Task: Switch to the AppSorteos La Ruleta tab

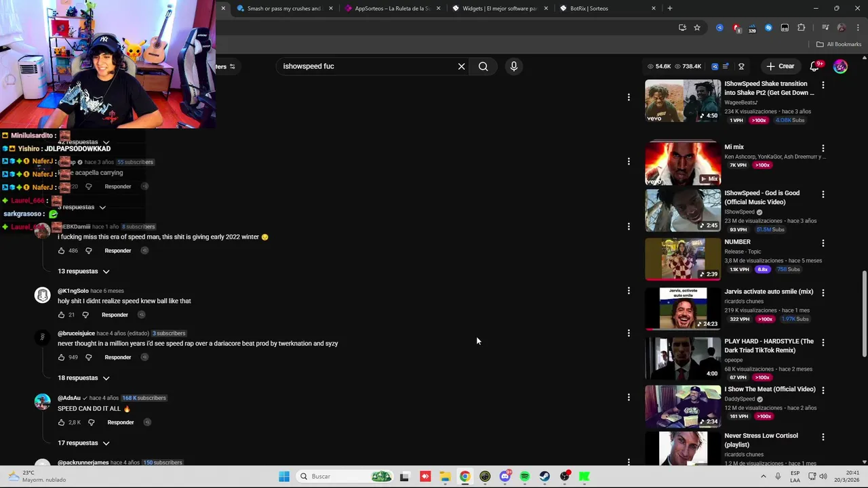Action: 393,8
